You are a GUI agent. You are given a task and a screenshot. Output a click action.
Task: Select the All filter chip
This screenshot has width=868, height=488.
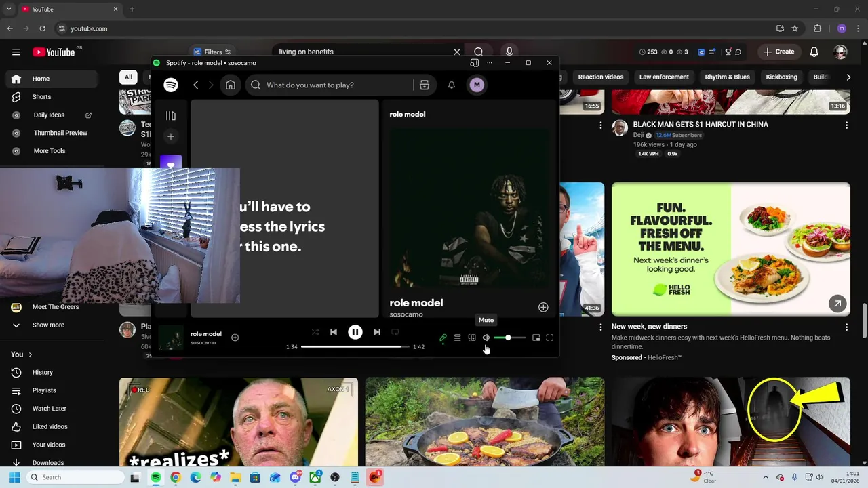coord(128,77)
